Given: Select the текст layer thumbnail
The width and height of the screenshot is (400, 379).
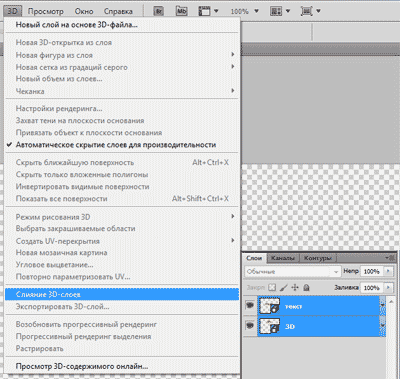Looking at the screenshot, I should pyautogui.click(x=270, y=306).
